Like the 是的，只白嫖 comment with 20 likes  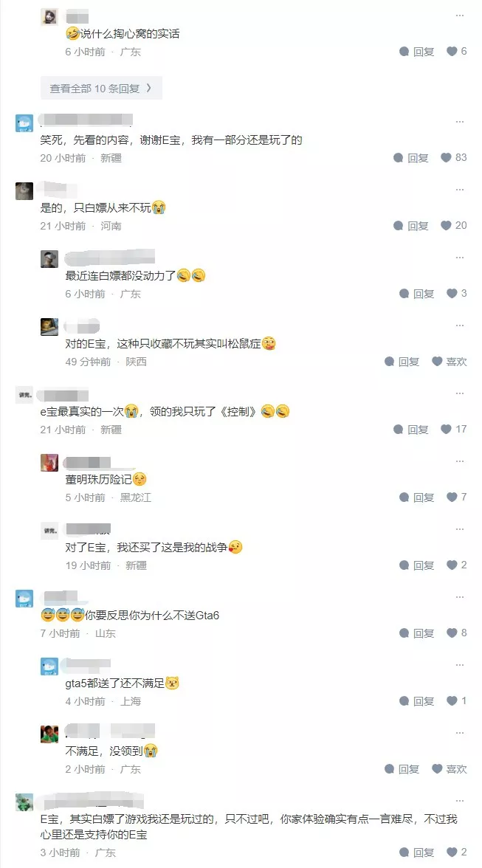(x=454, y=225)
